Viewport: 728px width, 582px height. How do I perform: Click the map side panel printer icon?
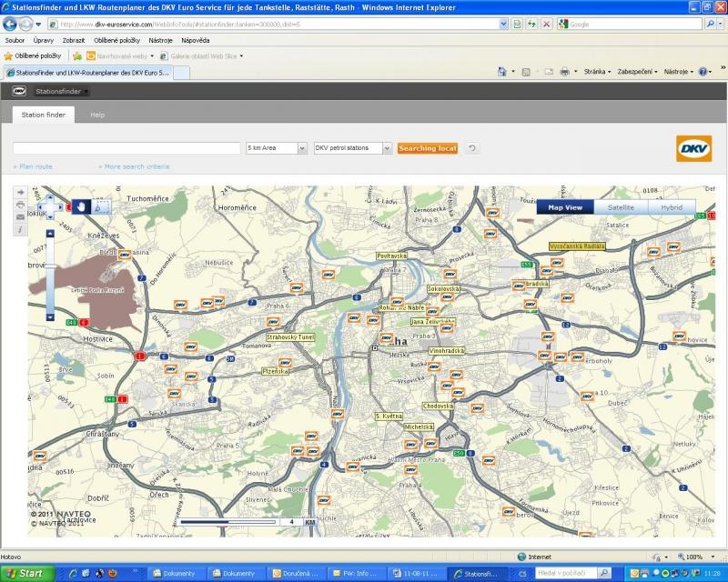tap(20, 205)
